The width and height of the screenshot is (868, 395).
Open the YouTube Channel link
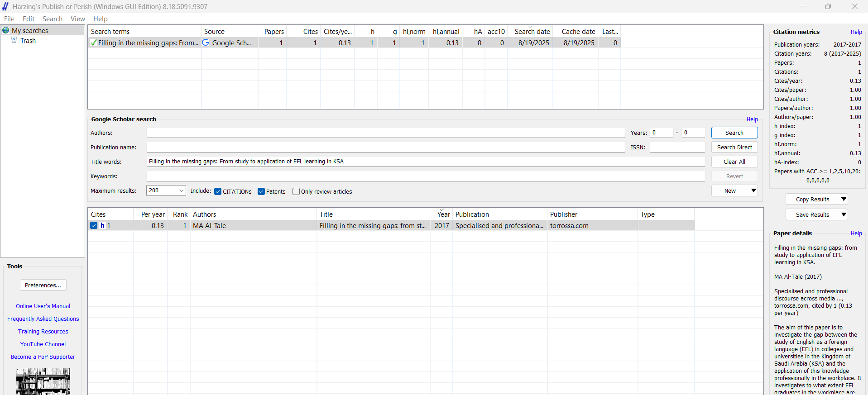coord(43,344)
